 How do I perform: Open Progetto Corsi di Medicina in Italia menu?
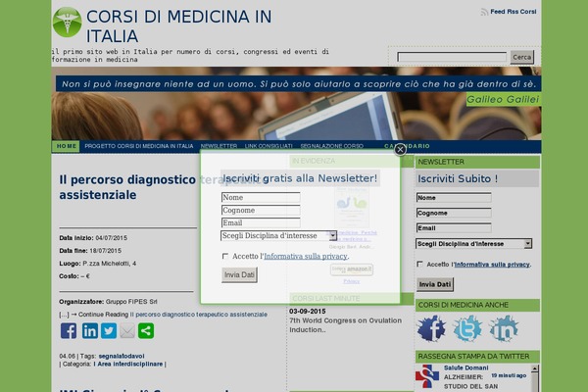[139, 146]
